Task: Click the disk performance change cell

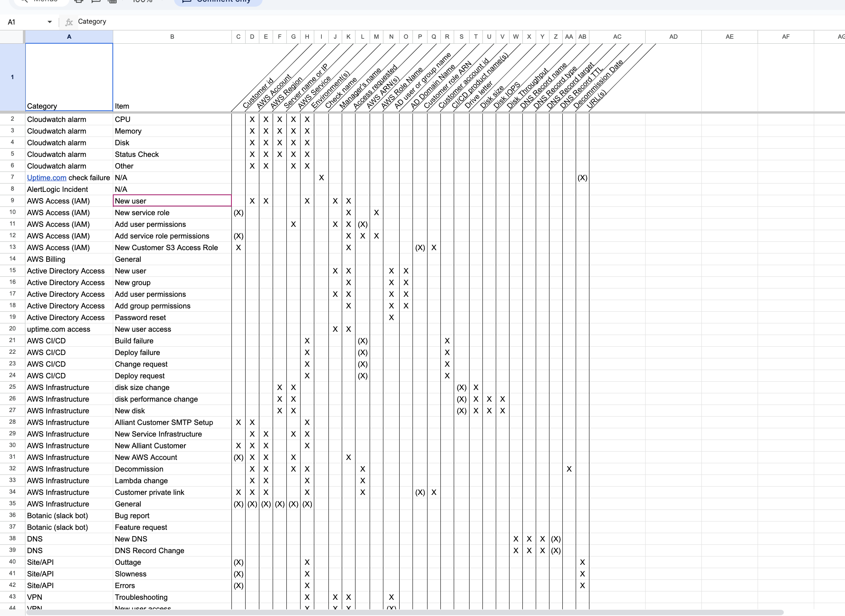Action: 172,399
